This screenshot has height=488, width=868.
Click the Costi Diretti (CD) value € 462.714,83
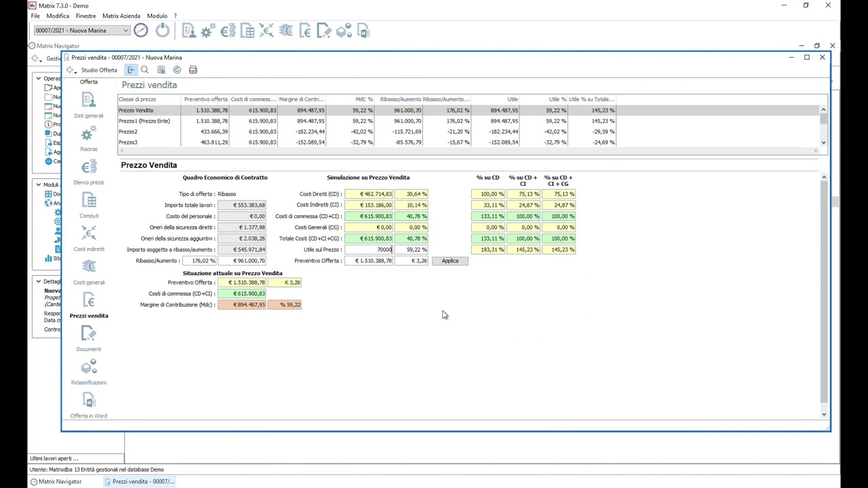point(369,194)
